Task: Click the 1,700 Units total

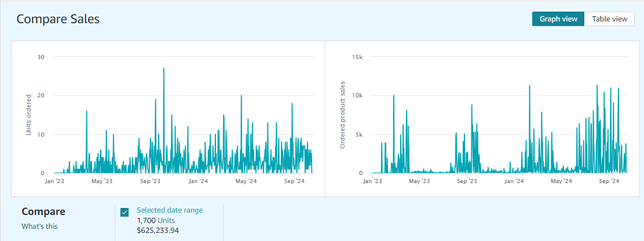Action: pos(155,220)
